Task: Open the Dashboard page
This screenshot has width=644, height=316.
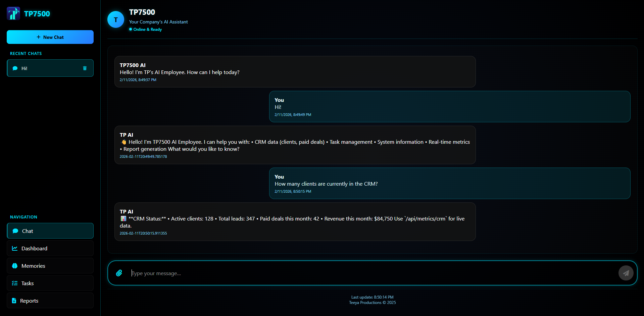Action: (50, 248)
